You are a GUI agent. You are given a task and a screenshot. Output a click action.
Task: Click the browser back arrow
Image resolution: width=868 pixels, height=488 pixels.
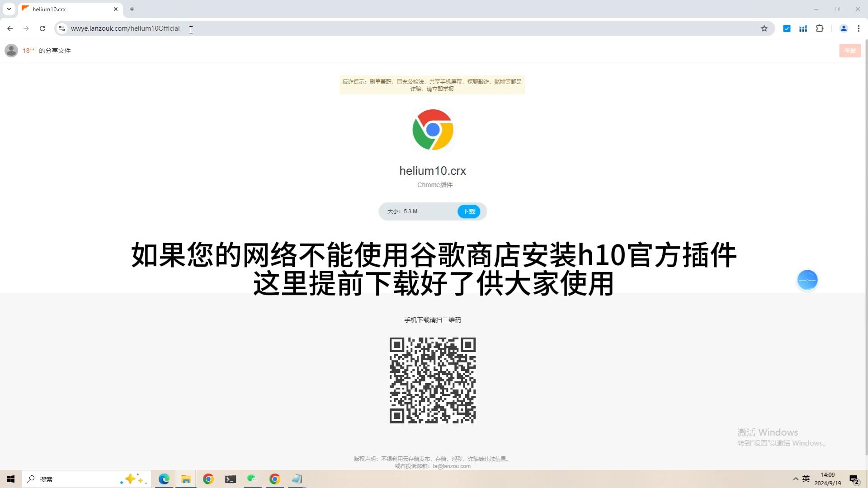coord(10,28)
